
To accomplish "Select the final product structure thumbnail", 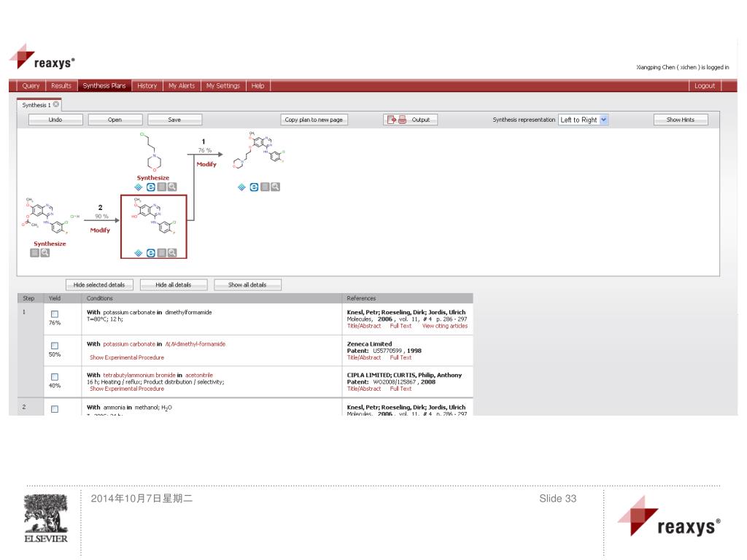I will (259, 151).
